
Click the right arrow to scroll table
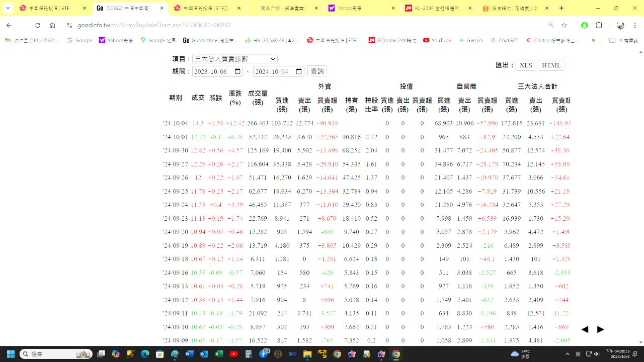pos(601,329)
